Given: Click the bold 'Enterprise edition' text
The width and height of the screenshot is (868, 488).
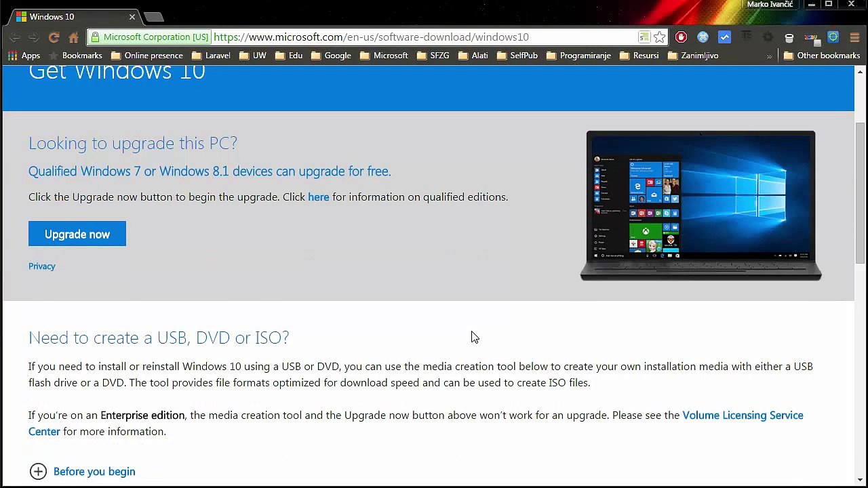Looking at the screenshot, I should pyautogui.click(x=142, y=415).
